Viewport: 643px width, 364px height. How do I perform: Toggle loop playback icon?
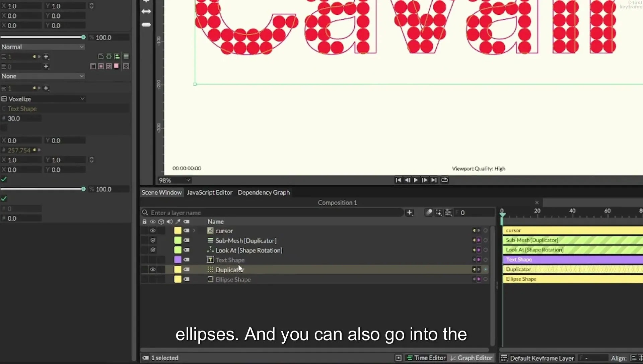pos(444,180)
